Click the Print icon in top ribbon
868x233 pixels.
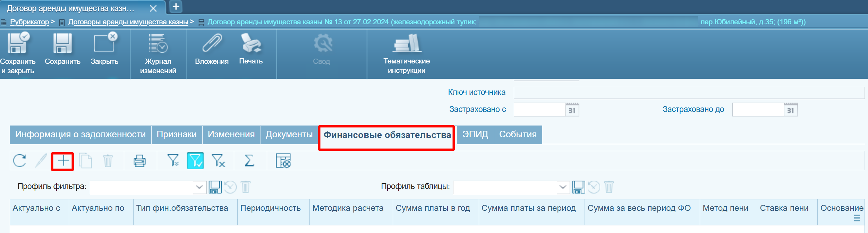pyautogui.click(x=251, y=44)
